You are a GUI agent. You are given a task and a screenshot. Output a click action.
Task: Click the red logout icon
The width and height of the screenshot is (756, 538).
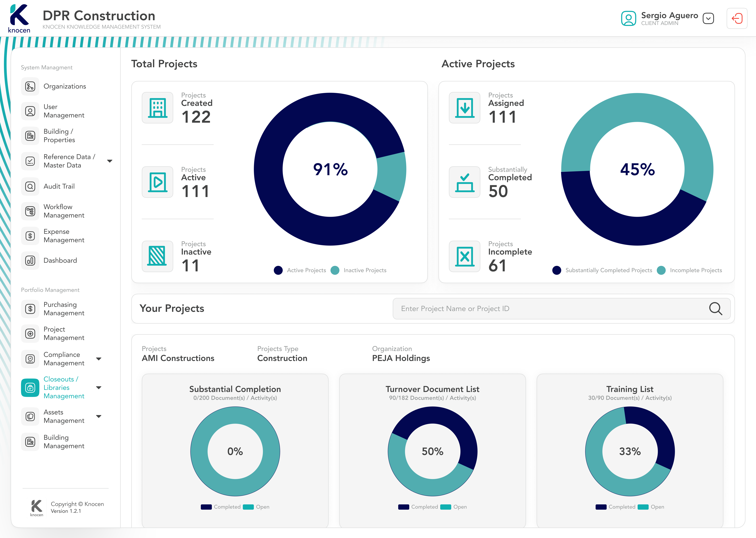(737, 19)
